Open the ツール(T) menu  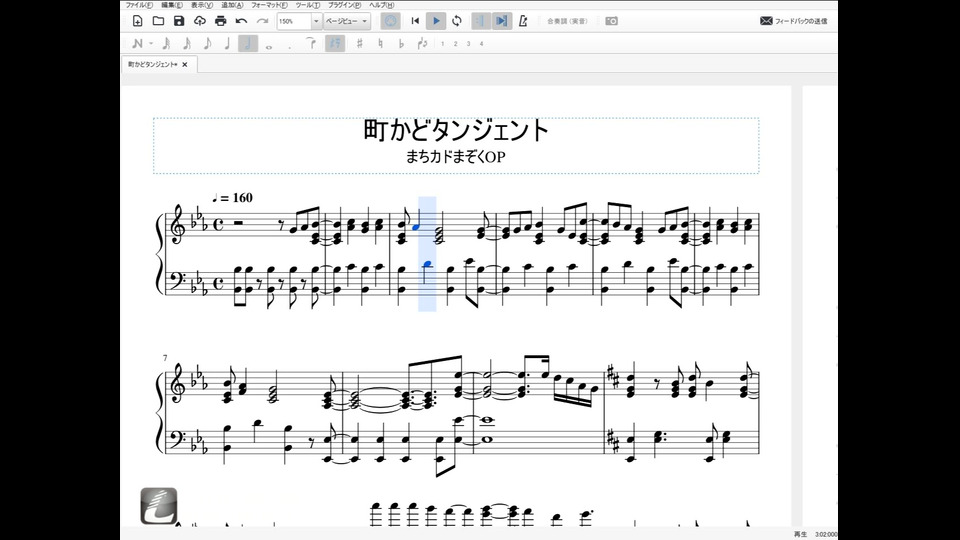tap(308, 5)
